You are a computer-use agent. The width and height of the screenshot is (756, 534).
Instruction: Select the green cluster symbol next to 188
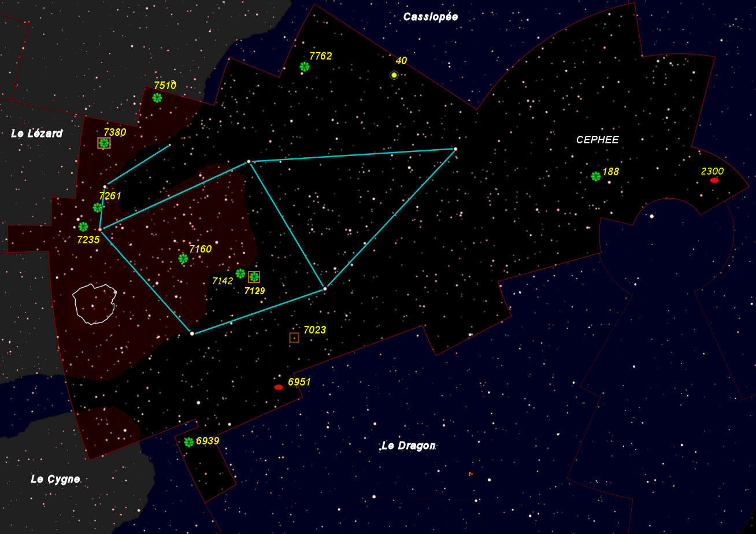596,176
